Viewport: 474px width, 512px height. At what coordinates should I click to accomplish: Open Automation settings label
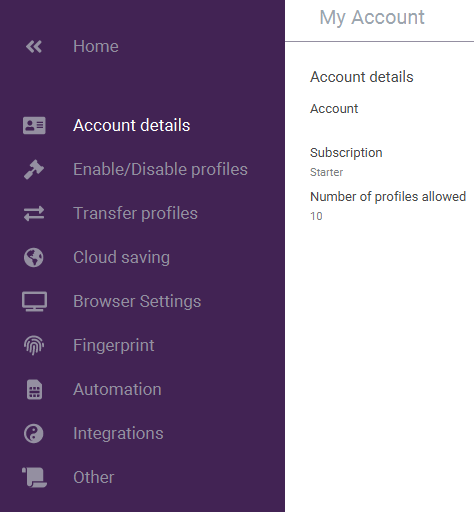pos(117,389)
